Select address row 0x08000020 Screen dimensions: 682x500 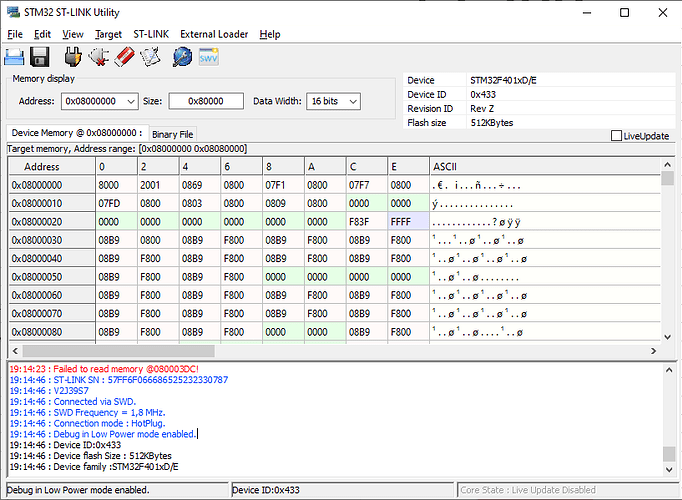[x=52, y=222]
